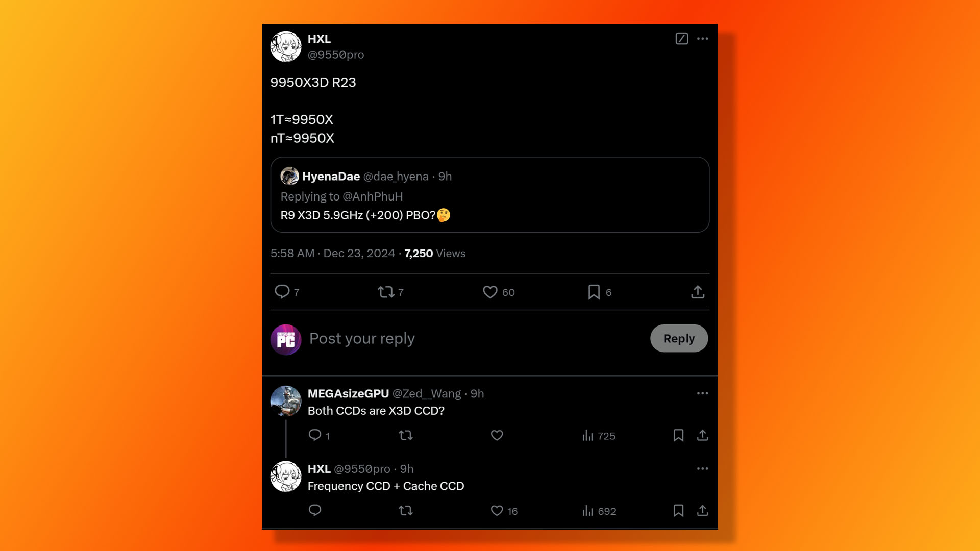This screenshot has width=980, height=551.
Task: Click the reply count 7 on HXL's post
Action: (x=287, y=291)
